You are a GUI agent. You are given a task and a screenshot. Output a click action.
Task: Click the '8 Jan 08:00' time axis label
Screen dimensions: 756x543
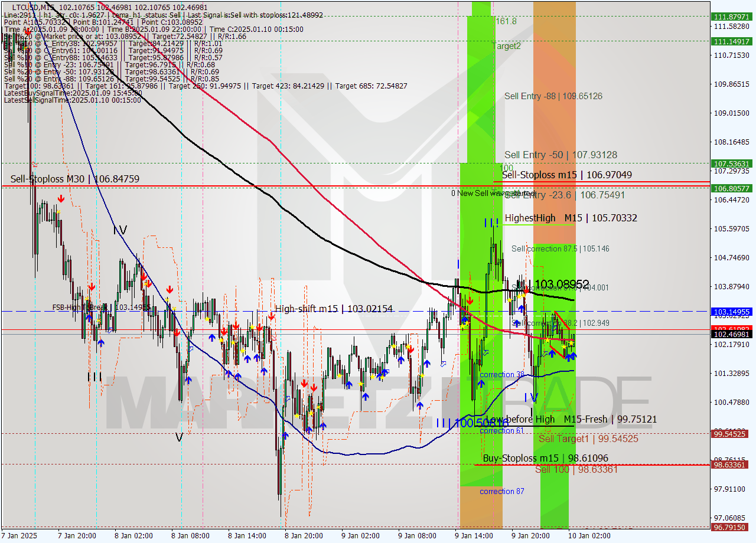point(191,536)
